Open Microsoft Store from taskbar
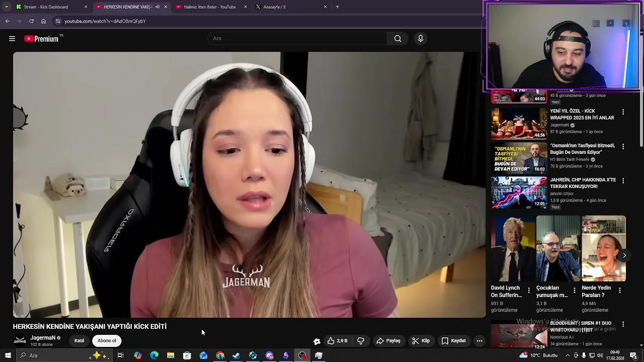 (187, 355)
